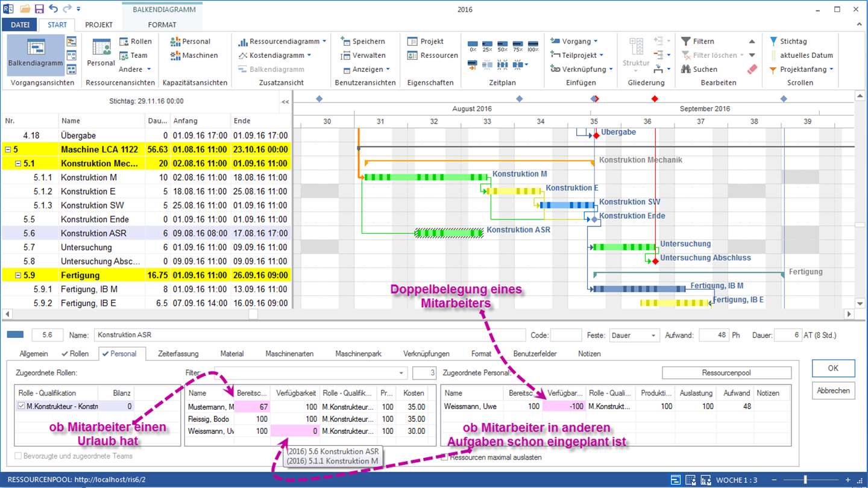Open the large Personal resource view

pos(101,53)
